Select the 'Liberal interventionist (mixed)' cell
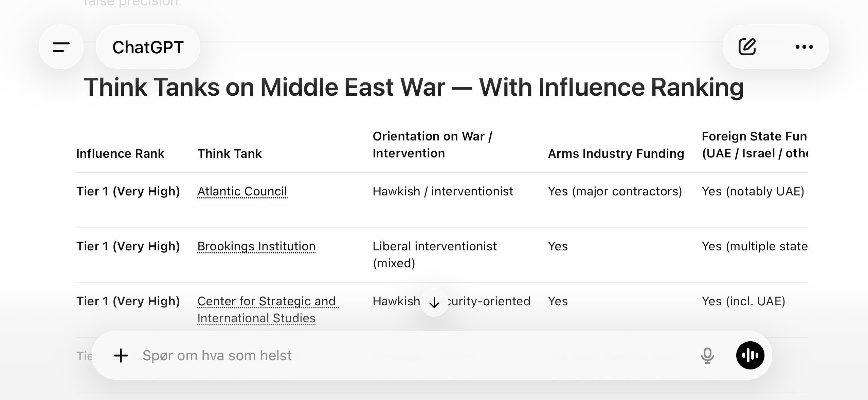The height and width of the screenshot is (400, 868). point(435,254)
